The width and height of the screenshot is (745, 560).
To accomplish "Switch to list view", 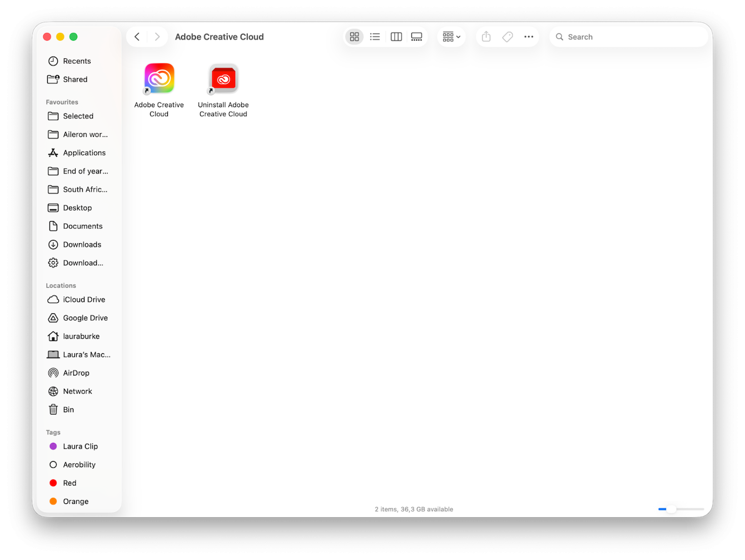I will pyautogui.click(x=375, y=36).
